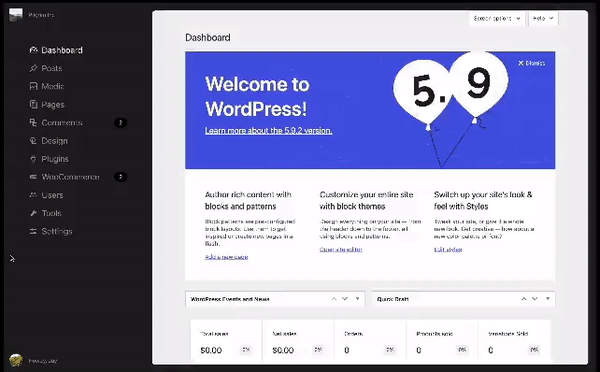Select the Pages icon in sidebar

tap(34, 104)
